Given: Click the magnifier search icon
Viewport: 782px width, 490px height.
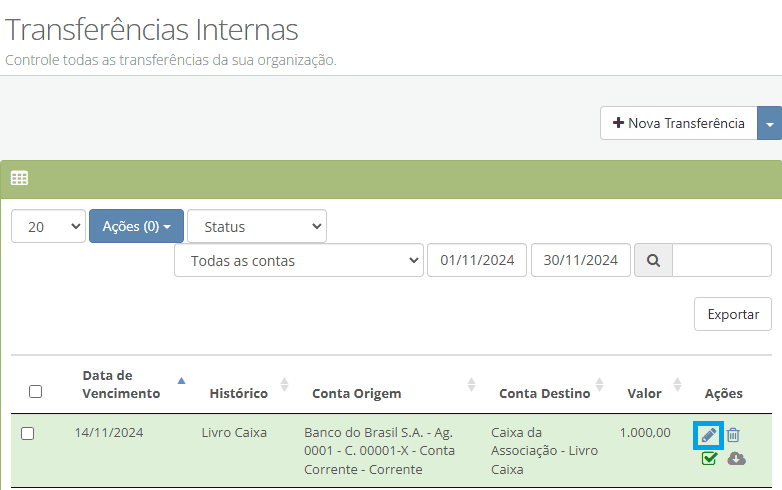Looking at the screenshot, I should 653,260.
